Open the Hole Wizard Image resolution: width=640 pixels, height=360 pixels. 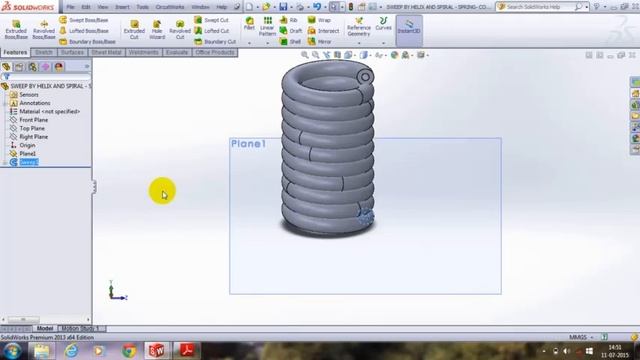[x=157, y=30]
